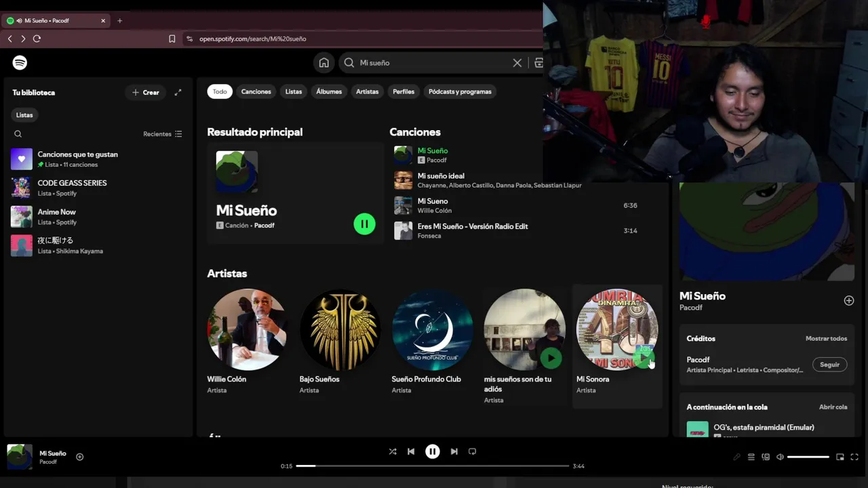Adjust the volume slider

[x=808, y=457]
